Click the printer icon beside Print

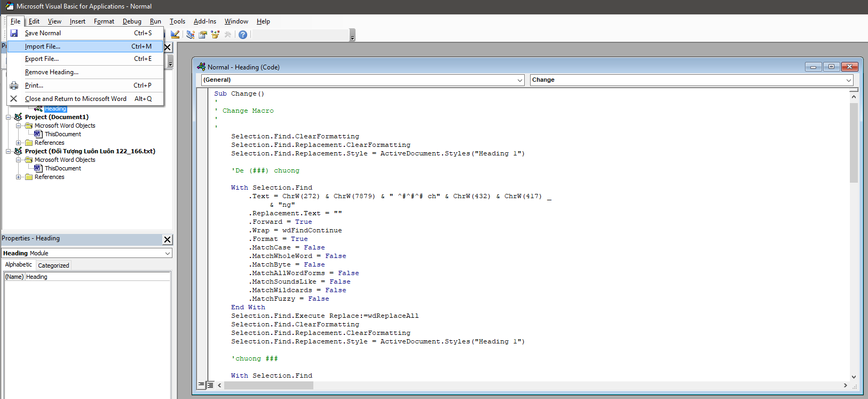[14, 85]
